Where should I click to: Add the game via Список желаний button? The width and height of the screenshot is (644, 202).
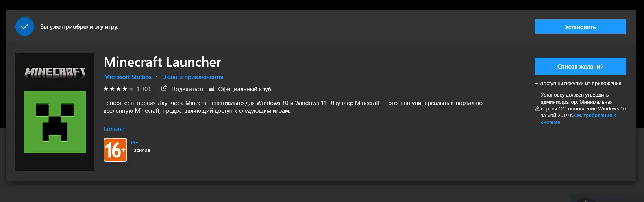[580, 66]
